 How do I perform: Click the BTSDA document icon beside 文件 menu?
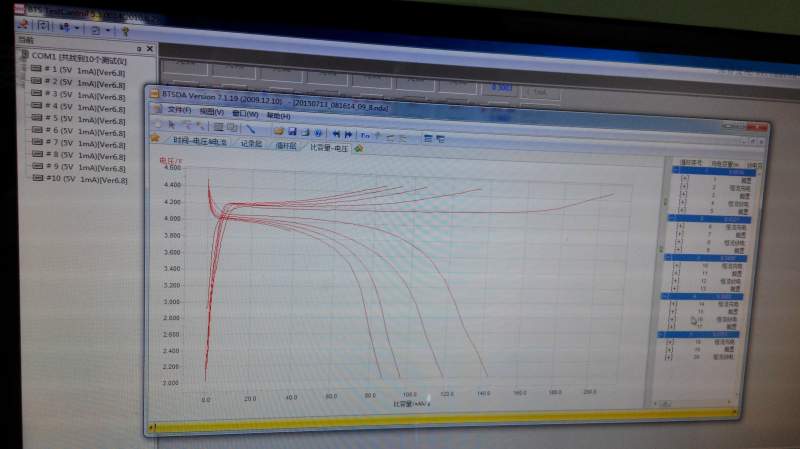click(x=158, y=109)
